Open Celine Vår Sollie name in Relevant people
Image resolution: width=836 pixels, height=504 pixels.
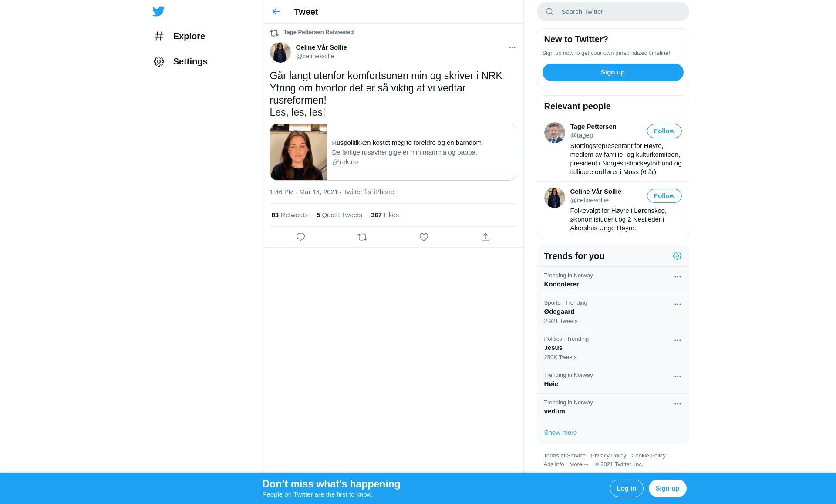click(x=596, y=192)
